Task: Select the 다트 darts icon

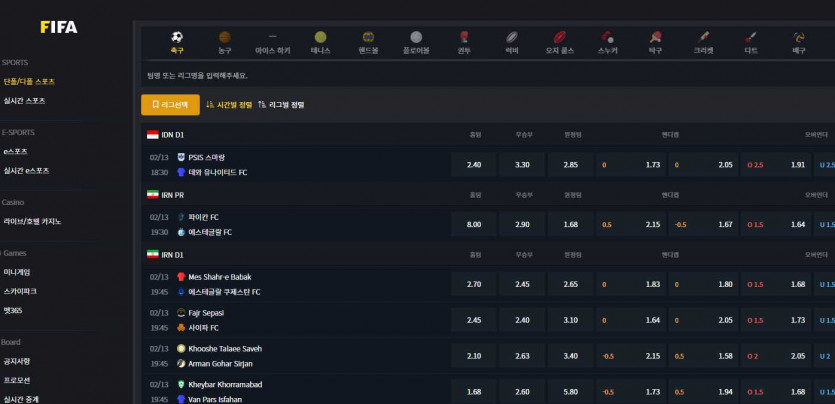Action: coord(751,37)
